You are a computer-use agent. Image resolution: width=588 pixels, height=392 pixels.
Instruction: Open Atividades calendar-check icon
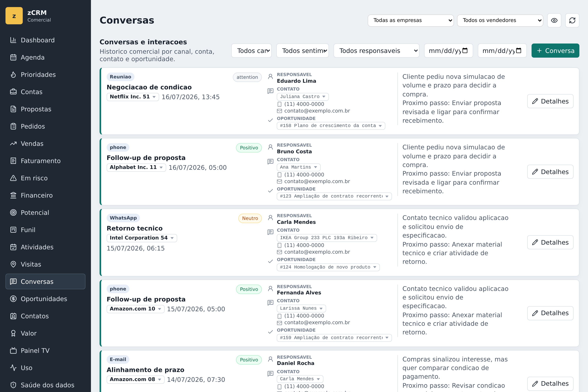pyautogui.click(x=13, y=247)
